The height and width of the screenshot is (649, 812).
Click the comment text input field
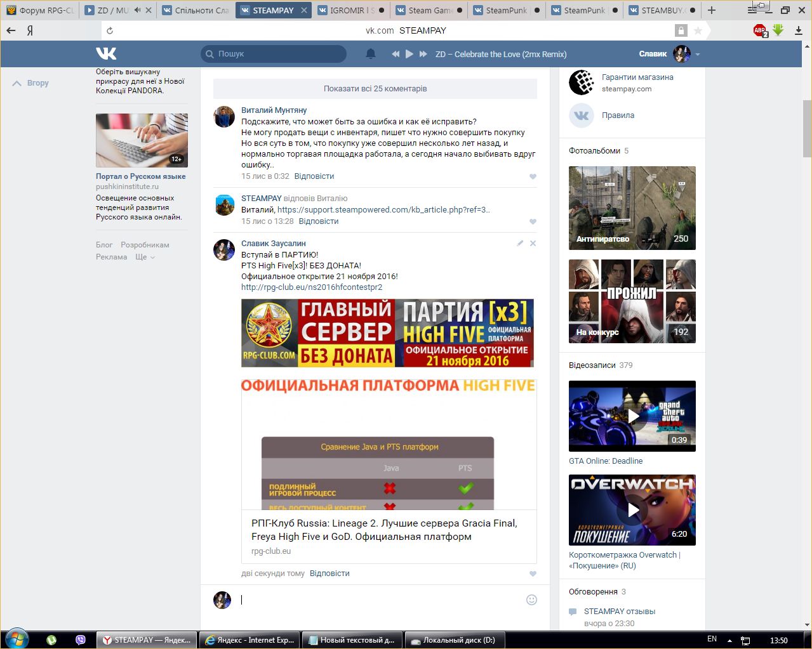point(381,600)
